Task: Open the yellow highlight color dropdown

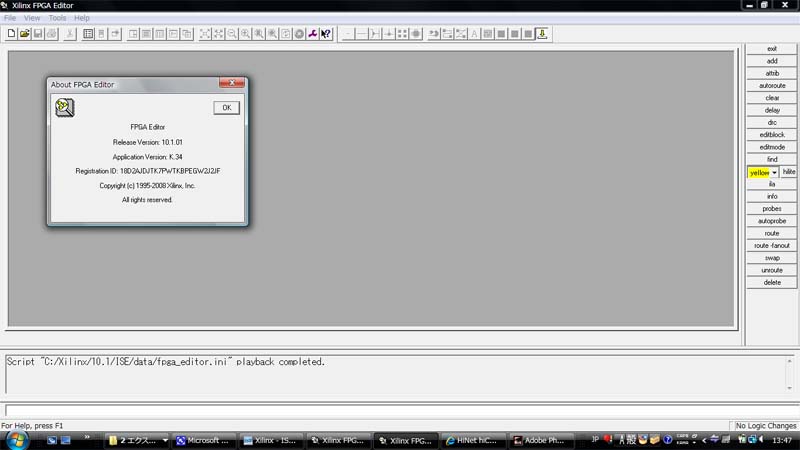Action: [774, 172]
